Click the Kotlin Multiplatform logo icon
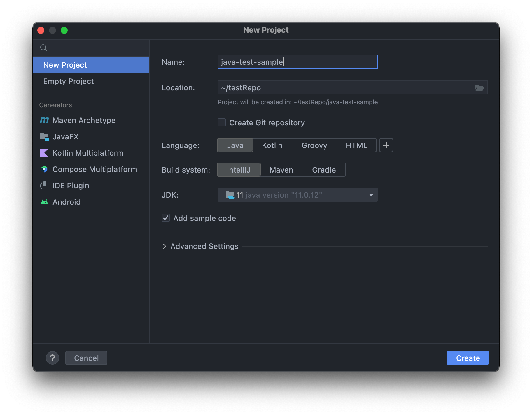532x415 pixels. tap(44, 153)
